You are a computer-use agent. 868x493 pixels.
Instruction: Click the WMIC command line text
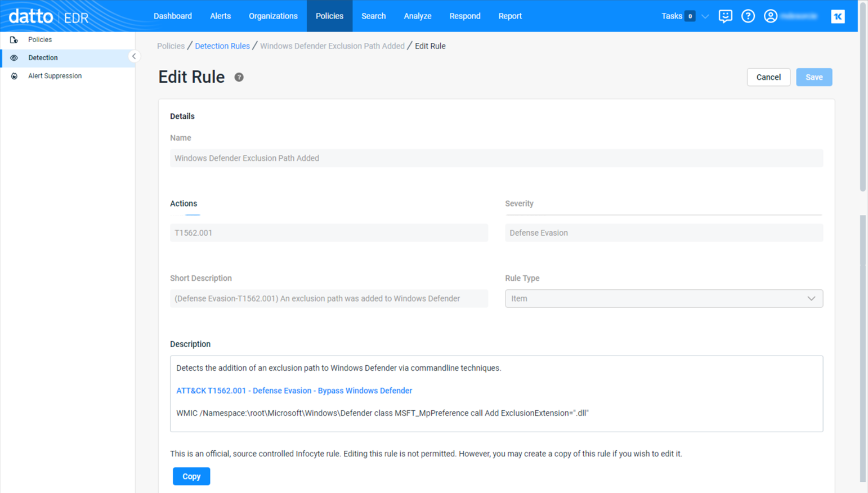pyautogui.click(x=382, y=413)
